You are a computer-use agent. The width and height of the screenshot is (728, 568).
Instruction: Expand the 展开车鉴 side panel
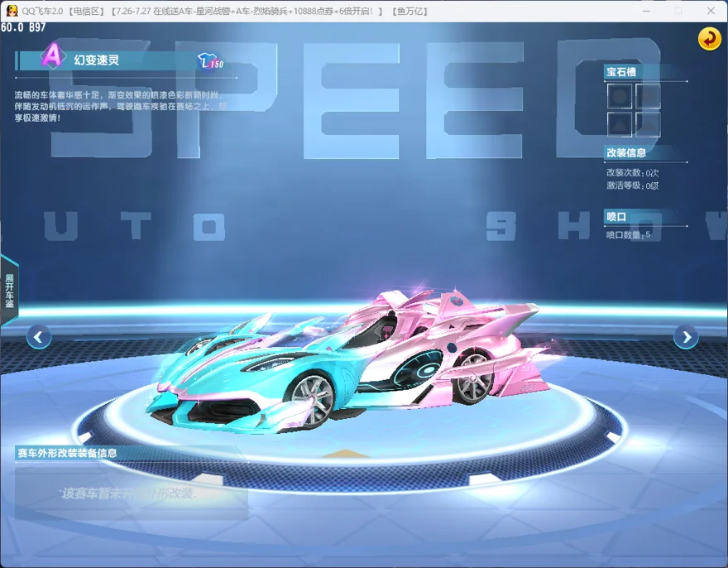click(9, 291)
